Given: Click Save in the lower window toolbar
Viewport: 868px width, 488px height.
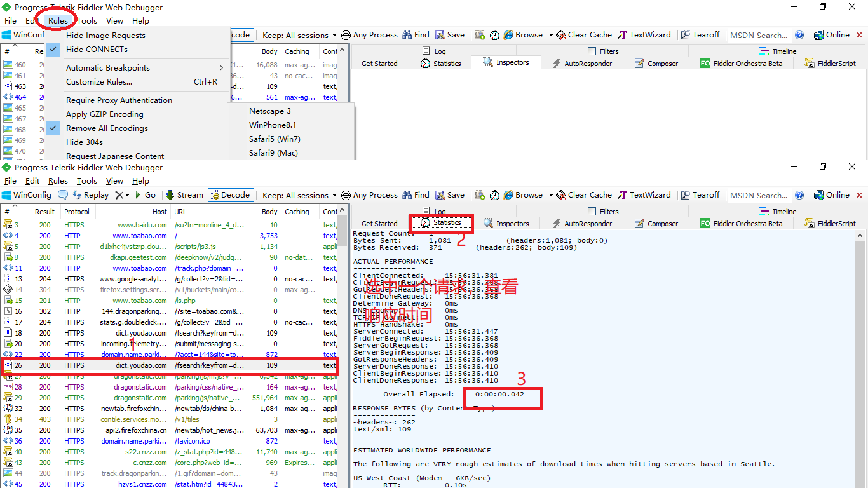Looking at the screenshot, I should tap(450, 195).
